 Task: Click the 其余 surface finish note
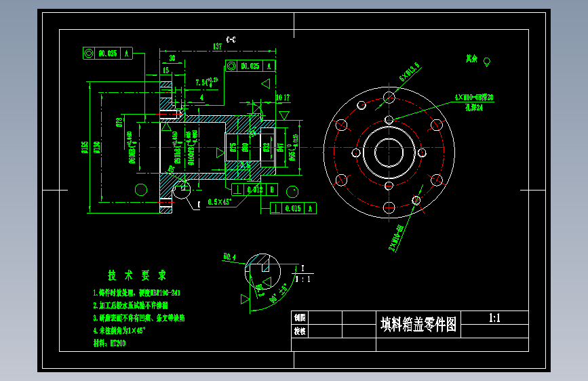[472, 58]
